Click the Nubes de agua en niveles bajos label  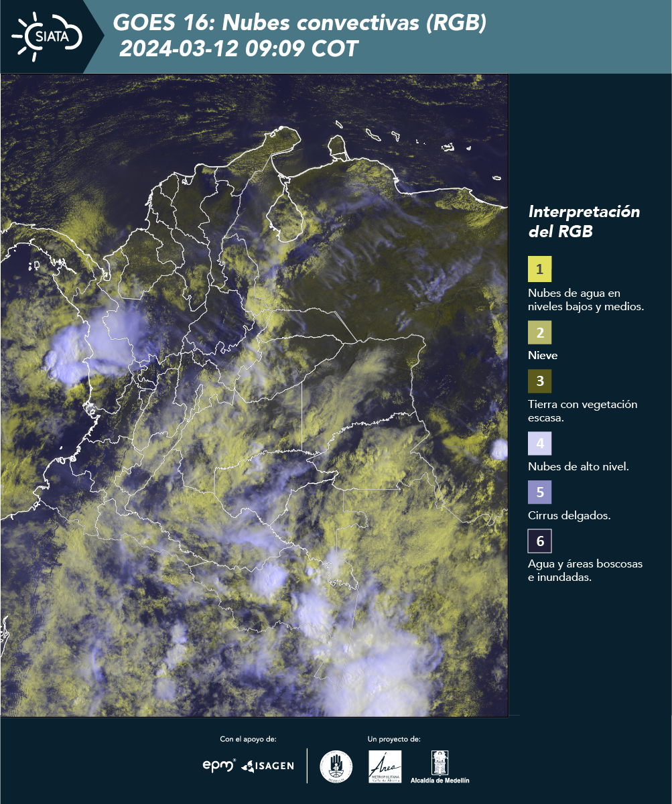586,300
